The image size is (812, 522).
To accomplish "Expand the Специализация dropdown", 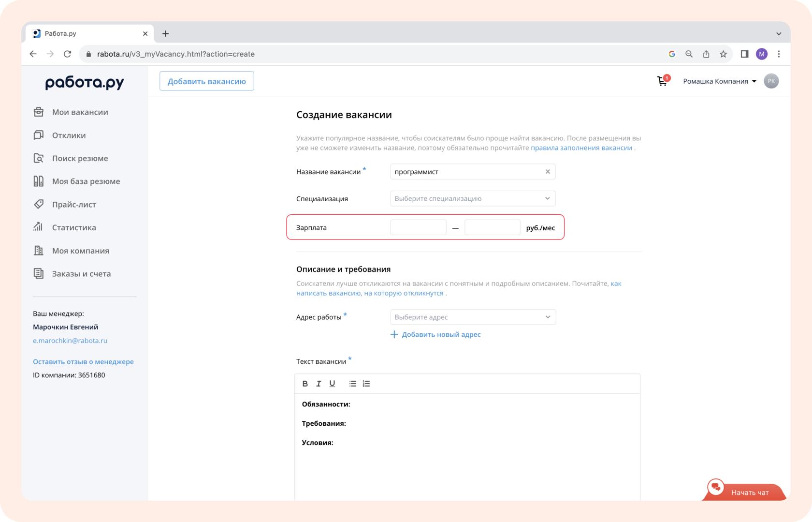I will (x=472, y=198).
